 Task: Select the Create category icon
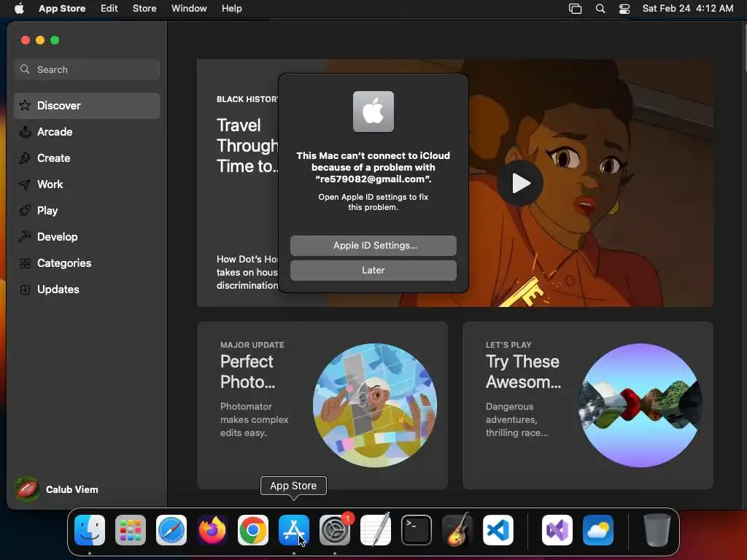point(25,158)
